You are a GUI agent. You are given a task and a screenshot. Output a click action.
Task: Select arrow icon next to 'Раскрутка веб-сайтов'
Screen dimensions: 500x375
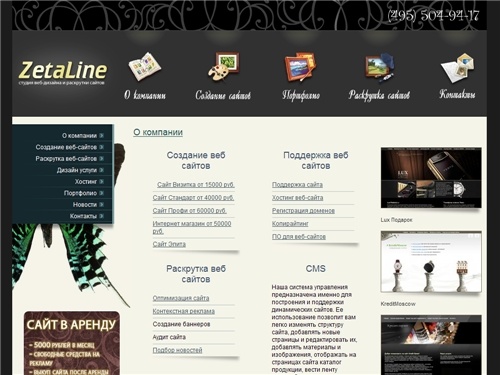(101, 159)
